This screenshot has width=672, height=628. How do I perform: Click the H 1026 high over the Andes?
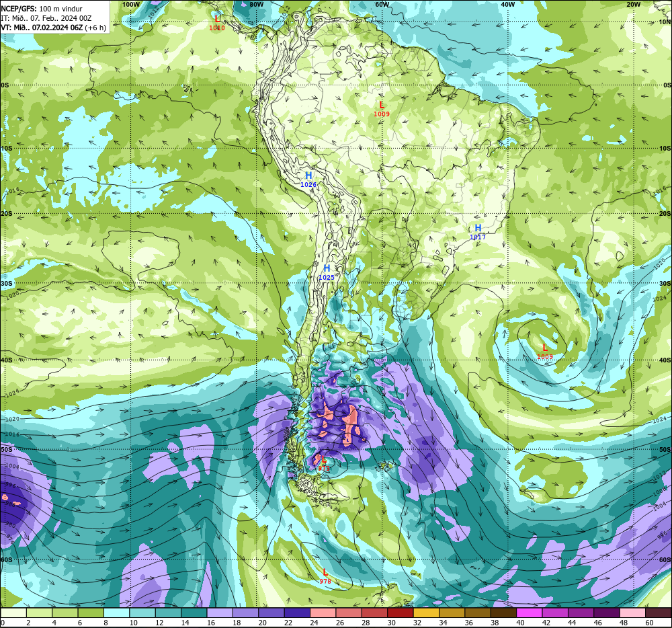click(x=308, y=180)
